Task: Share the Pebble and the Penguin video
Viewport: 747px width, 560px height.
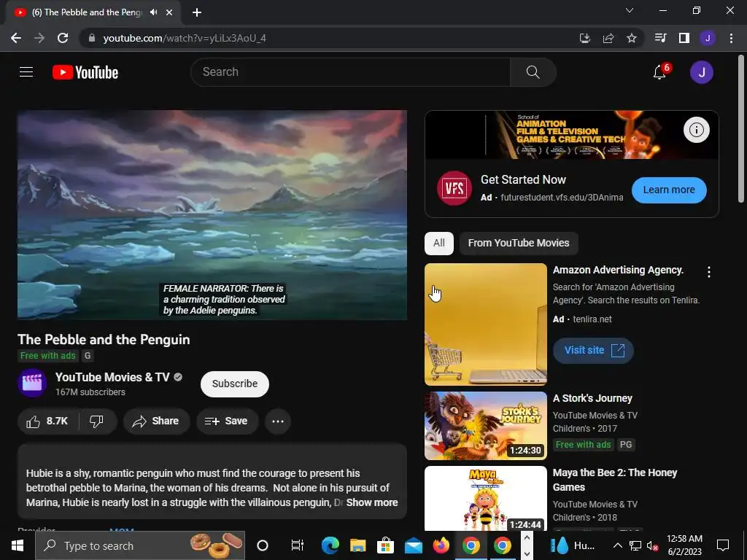Action: 156,421
